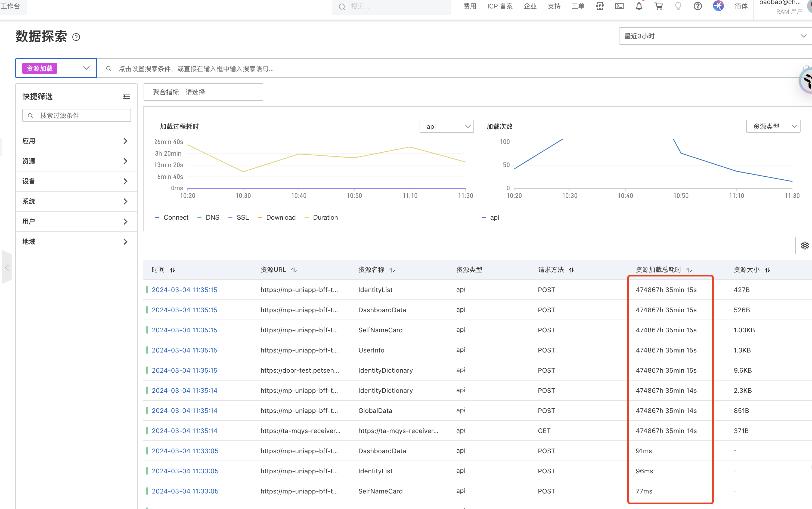This screenshot has width=812, height=509.
Task: Expand the 地域 filter group
Action: pyautogui.click(x=76, y=242)
